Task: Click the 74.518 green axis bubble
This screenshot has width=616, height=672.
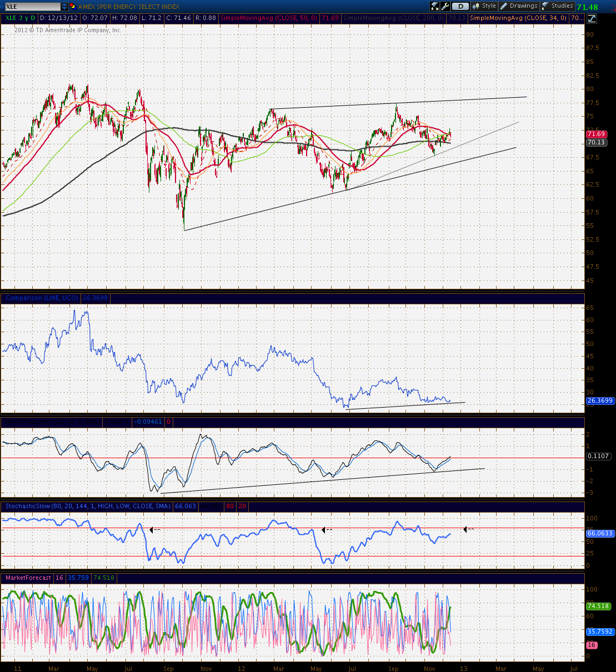Action: [x=598, y=606]
